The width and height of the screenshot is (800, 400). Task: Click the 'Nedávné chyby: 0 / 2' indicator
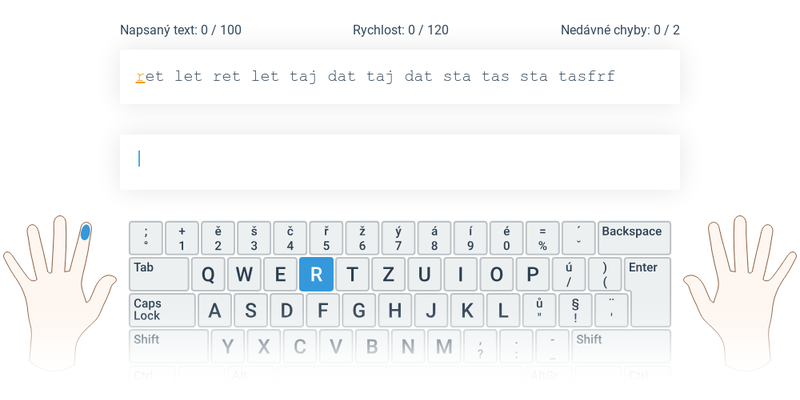coord(620,30)
